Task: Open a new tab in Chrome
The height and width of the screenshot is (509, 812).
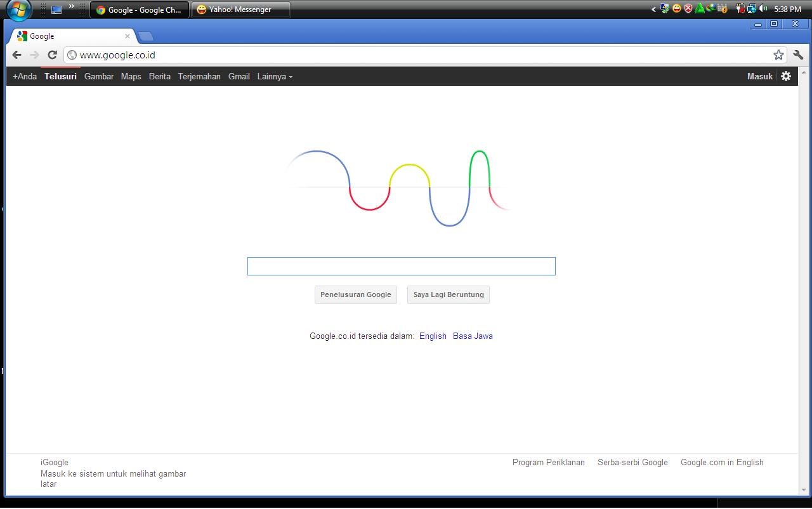Action: point(145,36)
